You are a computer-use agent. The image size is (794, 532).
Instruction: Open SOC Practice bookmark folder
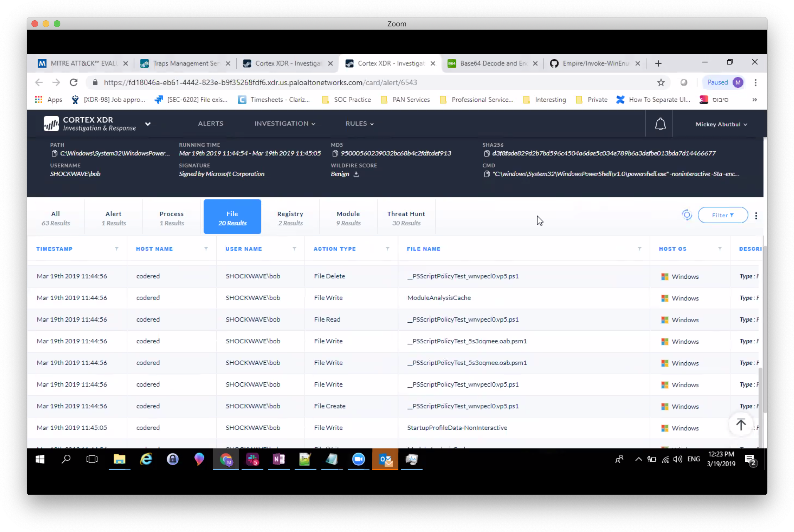click(346, 99)
